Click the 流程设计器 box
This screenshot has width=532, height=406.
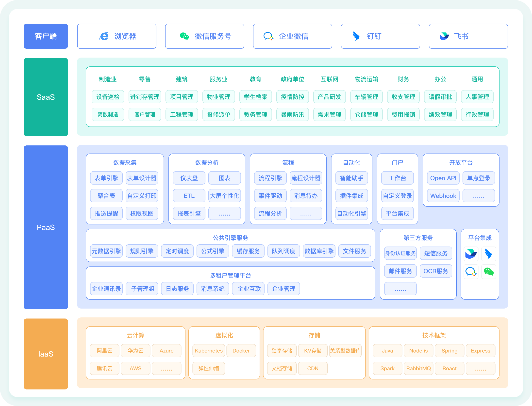click(306, 178)
